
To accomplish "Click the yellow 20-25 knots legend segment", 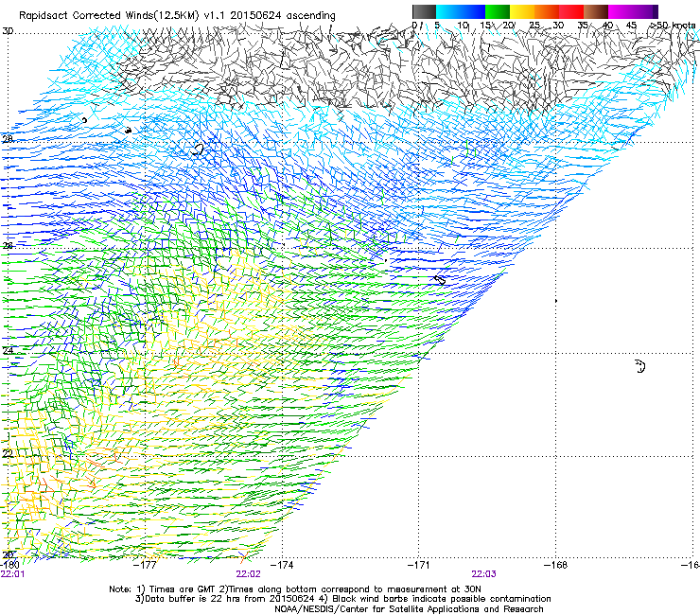I will 522,12.
